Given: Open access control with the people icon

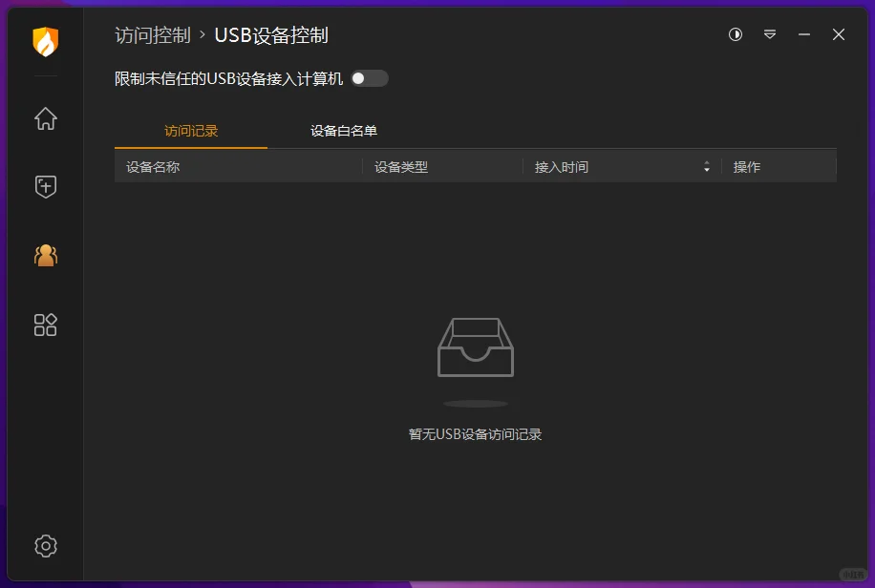Looking at the screenshot, I should tap(44, 256).
